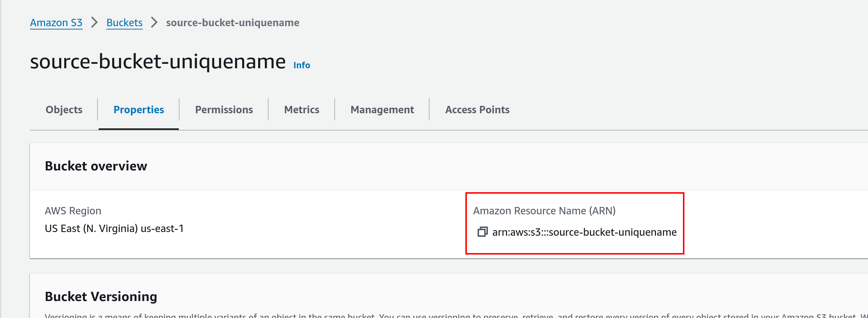Select the Properties tab
868x318 pixels.
(139, 110)
